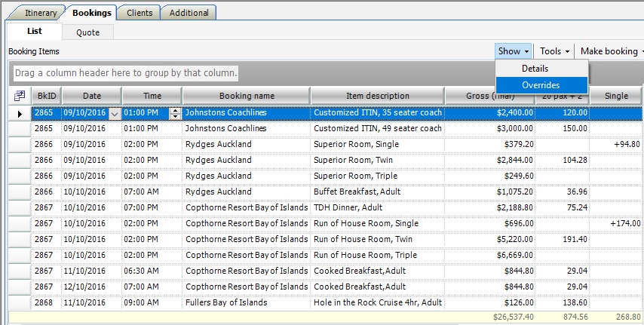This screenshot has width=644, height=325.
Task: Switch to the Itinerary tab
Action: 40,13
